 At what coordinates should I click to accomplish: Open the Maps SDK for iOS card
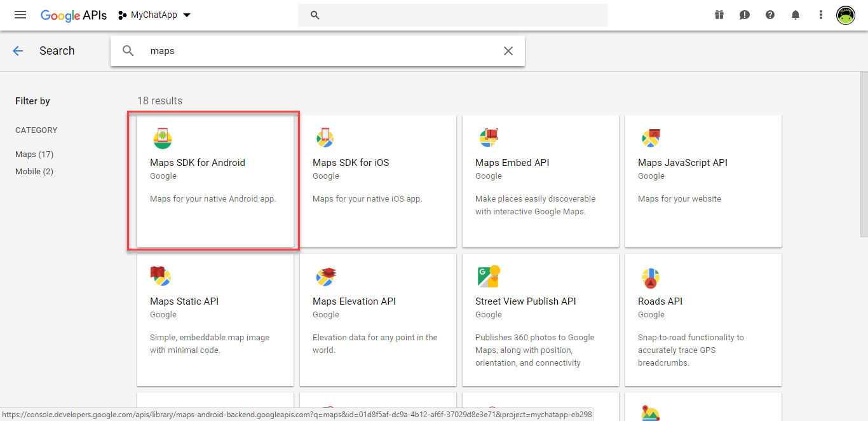(377, 181)
